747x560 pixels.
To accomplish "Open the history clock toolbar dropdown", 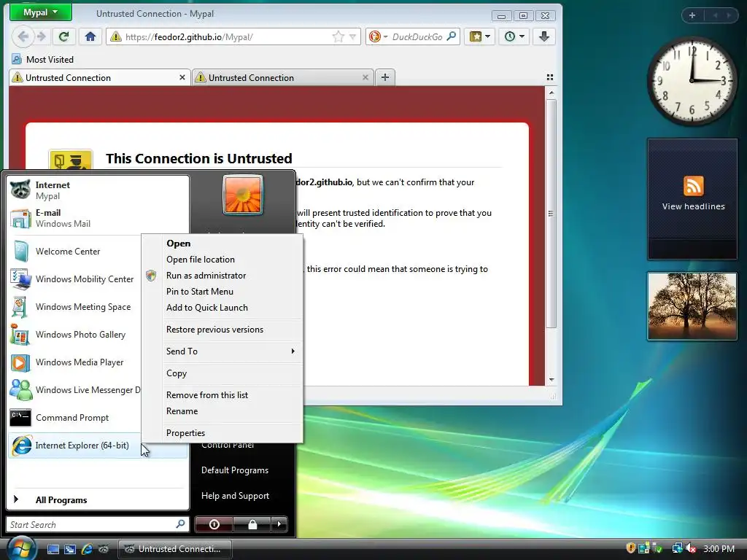I will pos(514,36).
